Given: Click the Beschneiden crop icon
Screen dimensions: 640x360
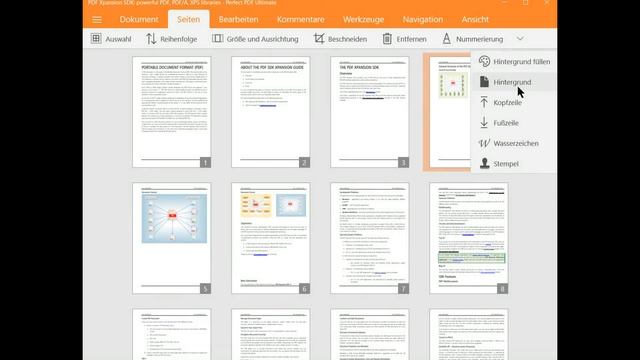Looking at the screenshot, I should tap(319, 39).
